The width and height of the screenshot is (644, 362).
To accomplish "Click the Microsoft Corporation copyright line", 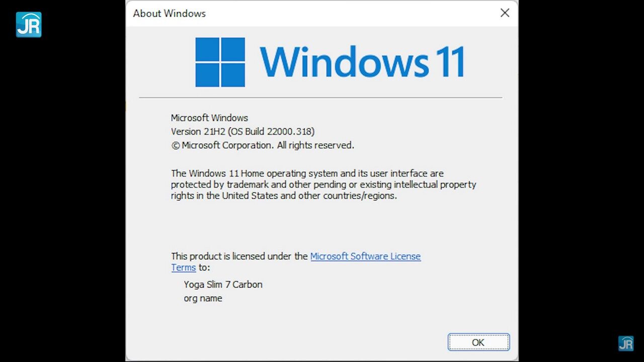I will click(x=263, y=145).
